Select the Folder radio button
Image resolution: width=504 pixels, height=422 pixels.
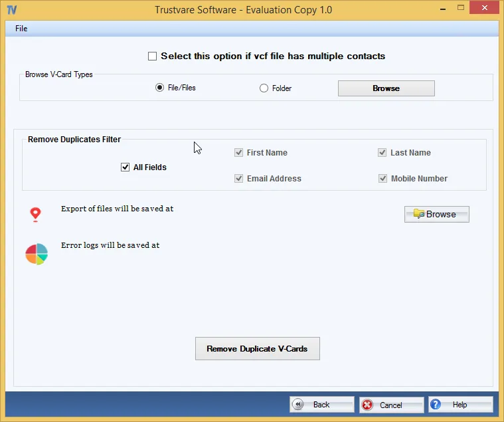[x=264, y=88]
